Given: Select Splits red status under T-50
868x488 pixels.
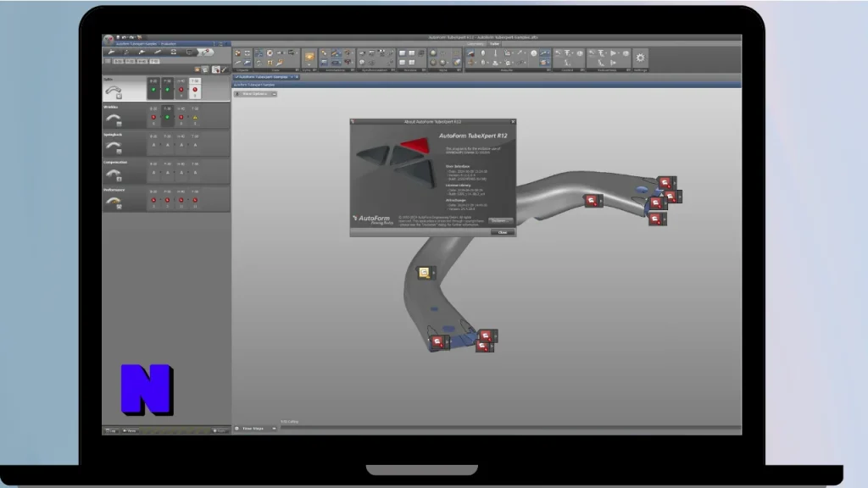Looking at the screenshot, I should point(195,90).
